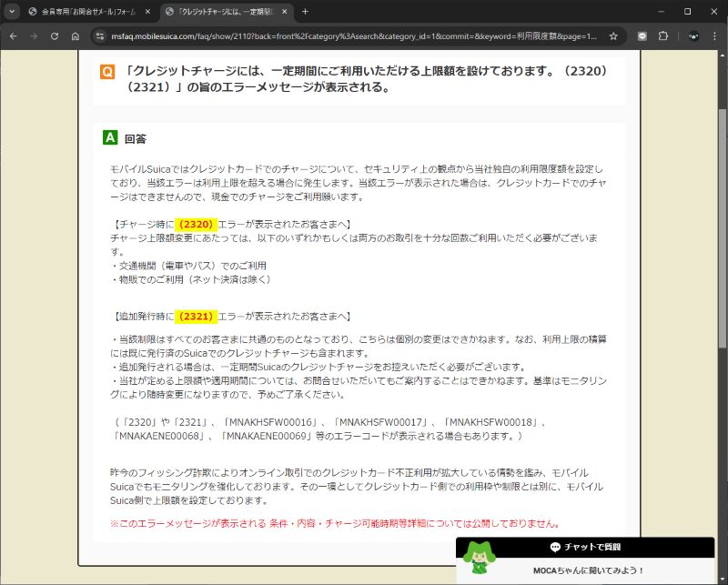Minimize the browser window
The height and width of the screenshot is (585, 728).
coord(662,12)
